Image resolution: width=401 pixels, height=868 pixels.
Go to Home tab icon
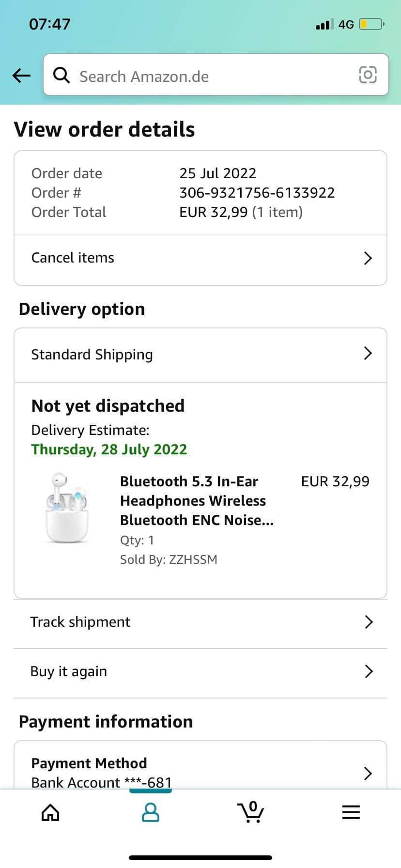click(50, 812)
